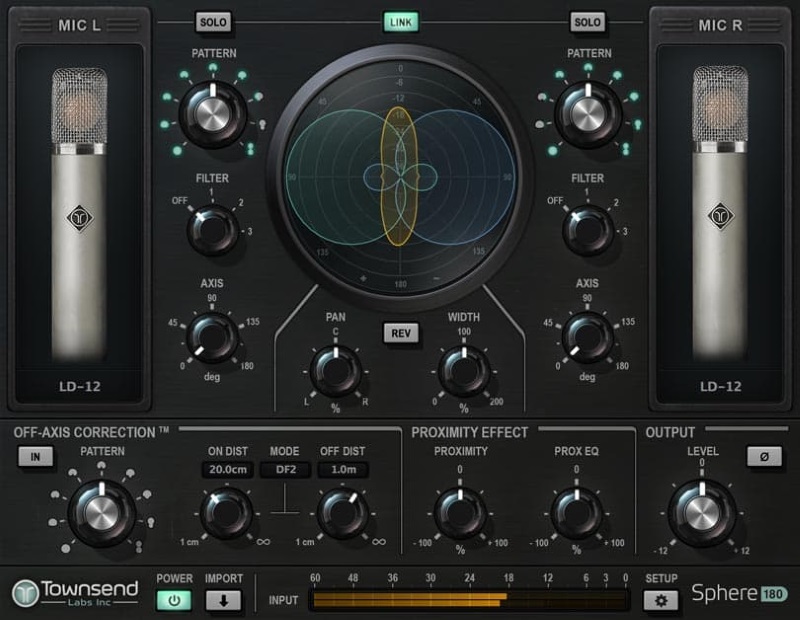Select the hypercardioid icon above MIC R's figure-8

[x=637, y=124]
